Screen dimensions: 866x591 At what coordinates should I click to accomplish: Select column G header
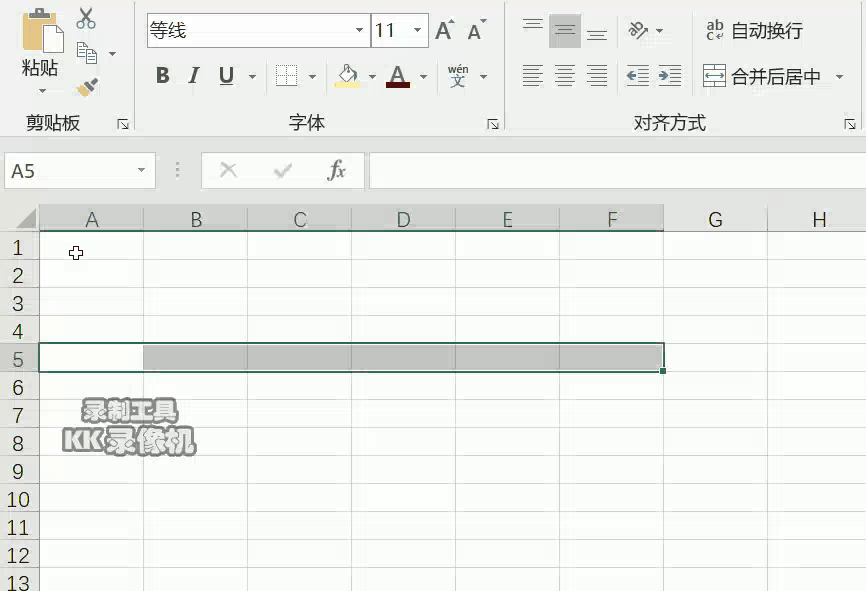pyautogui.click(x=715, y=219)
